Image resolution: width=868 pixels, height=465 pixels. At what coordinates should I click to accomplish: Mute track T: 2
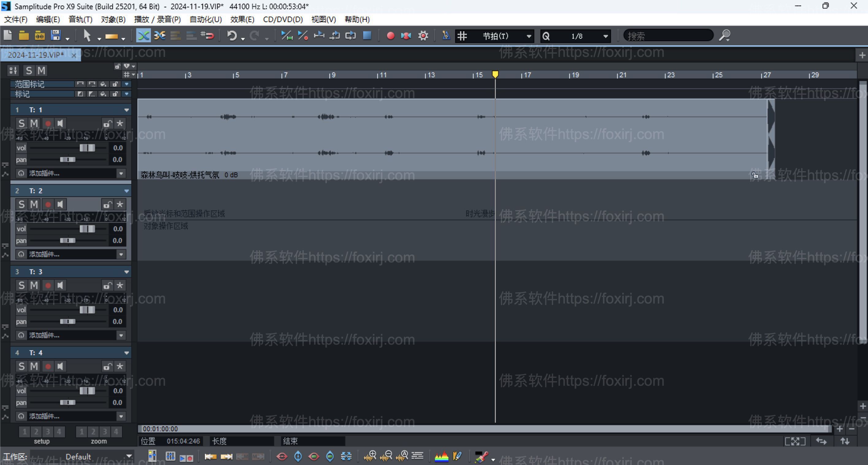point(34,204)
